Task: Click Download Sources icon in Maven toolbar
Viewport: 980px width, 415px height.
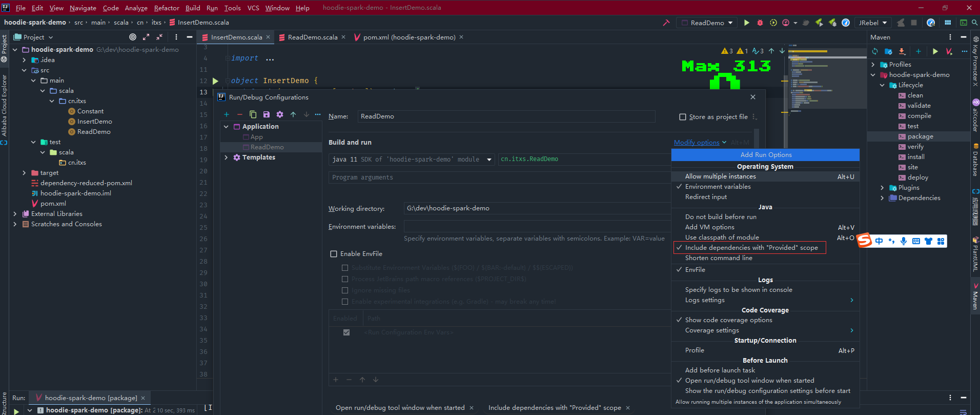Action: [902, 51]
